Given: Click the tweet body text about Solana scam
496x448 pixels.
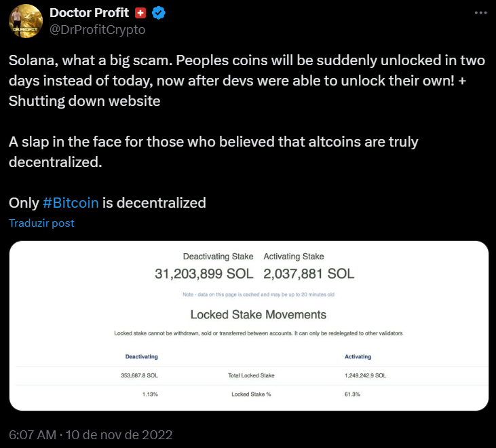Looking at the screenshot, I should pos(247,81).
